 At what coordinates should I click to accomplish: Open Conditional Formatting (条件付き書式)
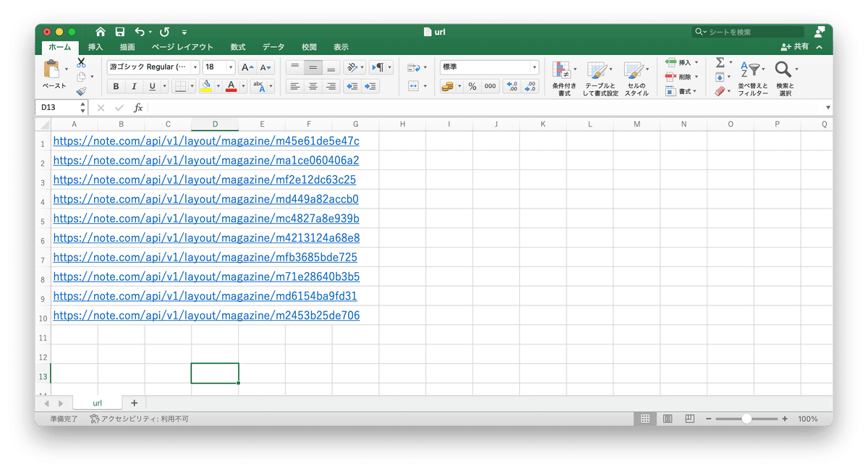pyautogui.click(x=564, y=78)
